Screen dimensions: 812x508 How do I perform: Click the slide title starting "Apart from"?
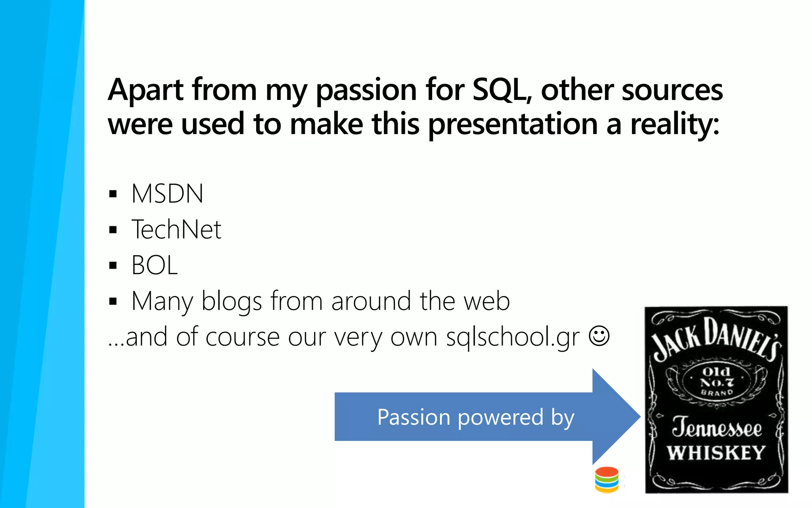[415, 107]
